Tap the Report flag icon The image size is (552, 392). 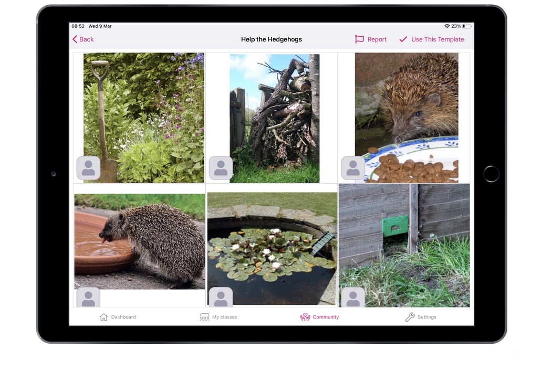pos(359,39)
